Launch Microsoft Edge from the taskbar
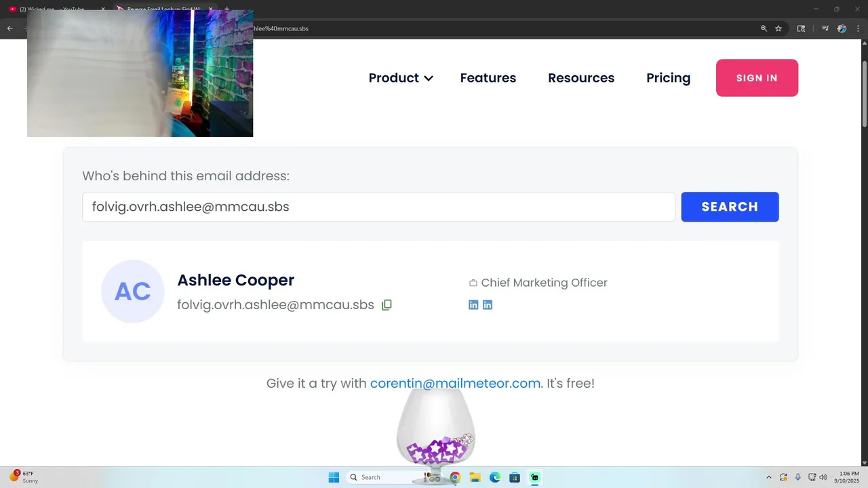This screenshot has height=488, width=868. tap(495, 477)
